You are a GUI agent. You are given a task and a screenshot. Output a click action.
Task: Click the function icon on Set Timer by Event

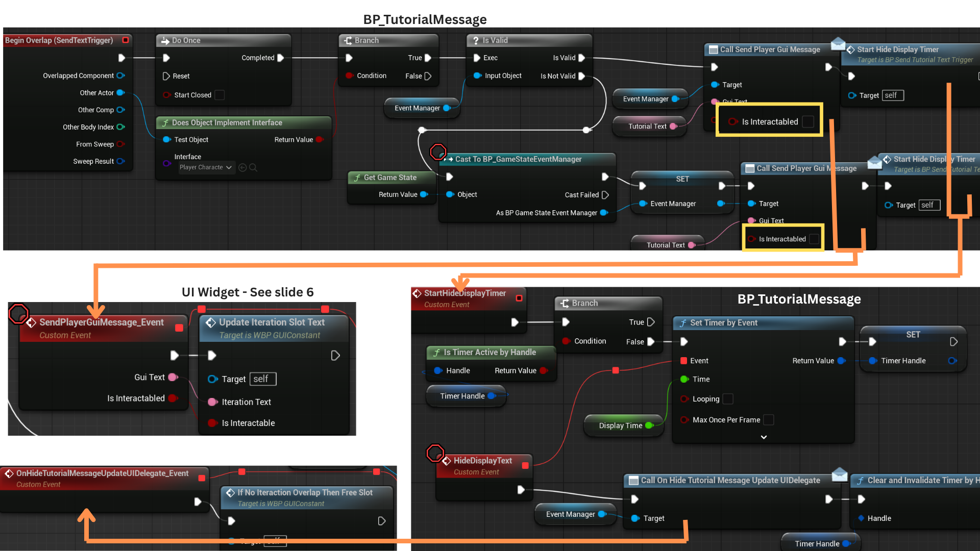pyautogui.click(x=683, y=323)
